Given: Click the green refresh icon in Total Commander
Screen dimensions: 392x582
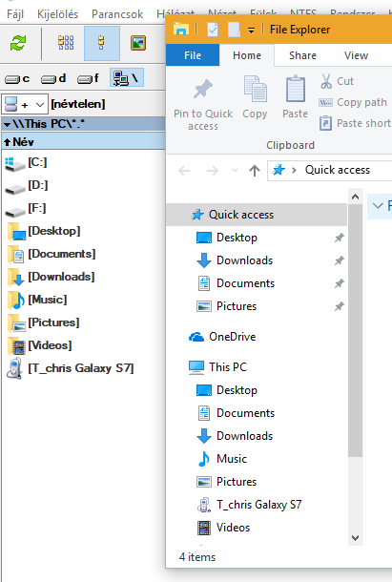Looking at the screenshot, I should 18,43.
